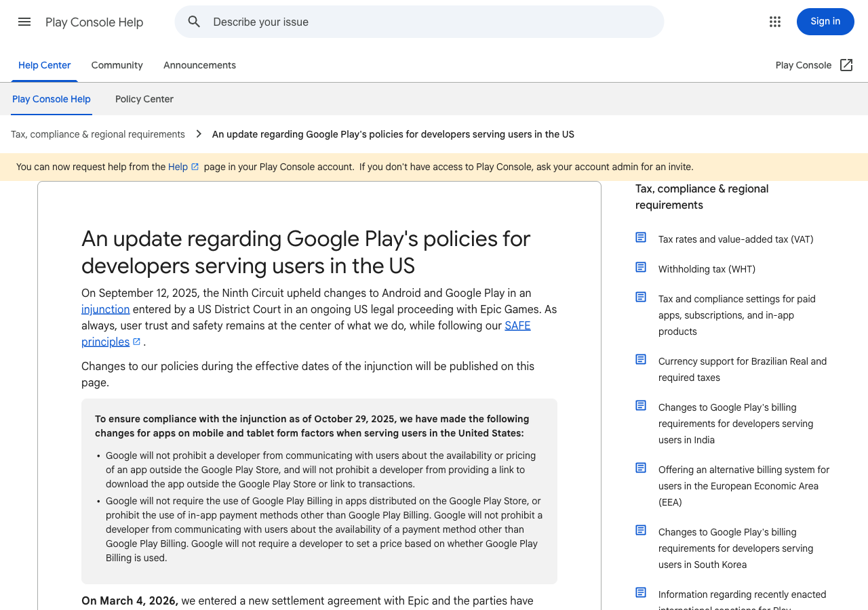This screenshot has width=868, height=610.
Task: Go to Tax, compliance & regional requirements breadcrumb
Action: click(x=98, y=134)
